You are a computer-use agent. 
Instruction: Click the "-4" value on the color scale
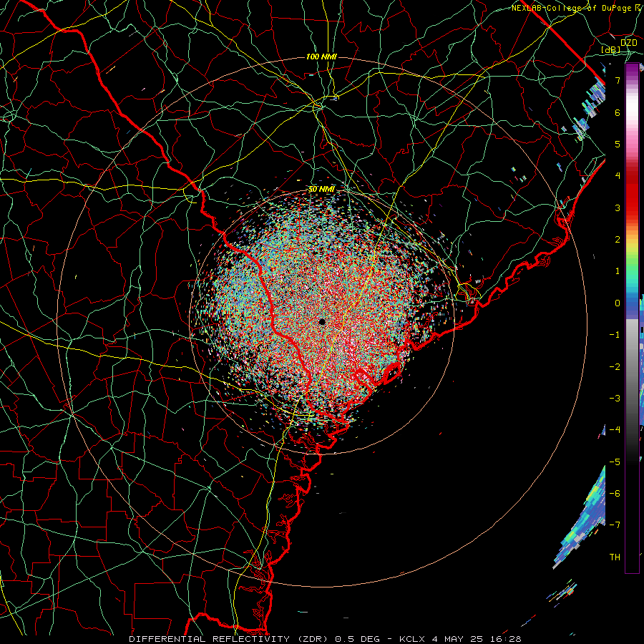(x=615, y=430)
